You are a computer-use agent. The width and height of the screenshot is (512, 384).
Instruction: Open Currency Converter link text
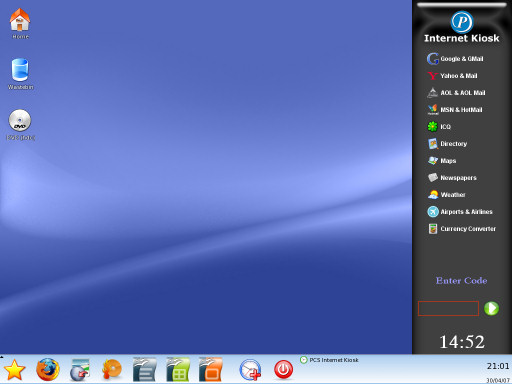pyautogui.click(x=468, y=229)
